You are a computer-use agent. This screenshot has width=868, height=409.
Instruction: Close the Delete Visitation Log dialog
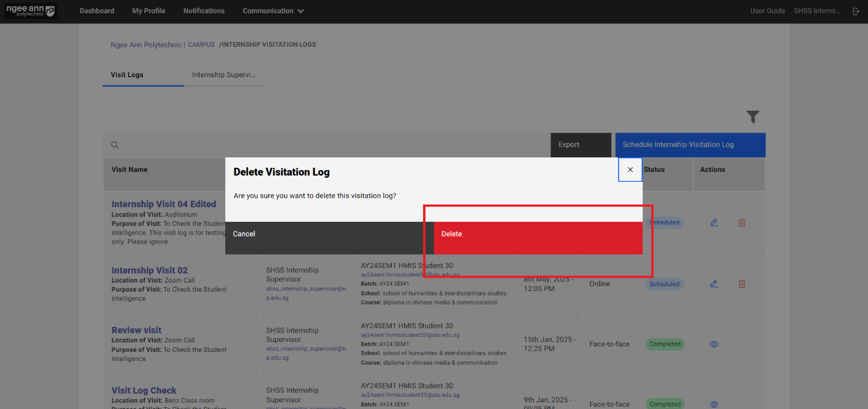630,170
